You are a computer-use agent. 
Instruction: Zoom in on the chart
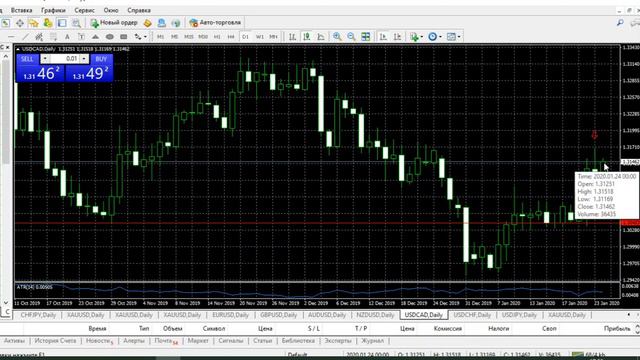(337, 37)
